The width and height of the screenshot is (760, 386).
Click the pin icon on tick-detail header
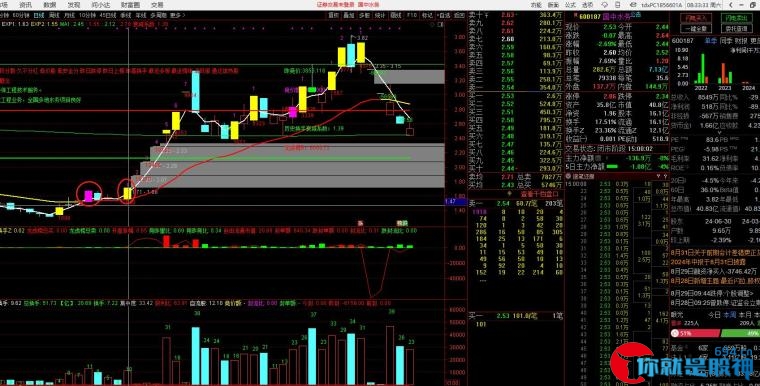(665, 177)
